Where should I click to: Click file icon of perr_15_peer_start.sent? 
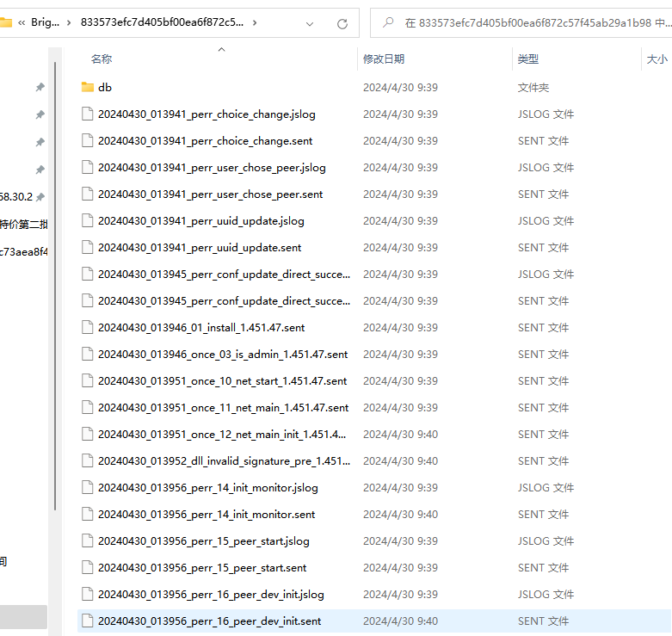pyautogui.click(x=88, y=567)
